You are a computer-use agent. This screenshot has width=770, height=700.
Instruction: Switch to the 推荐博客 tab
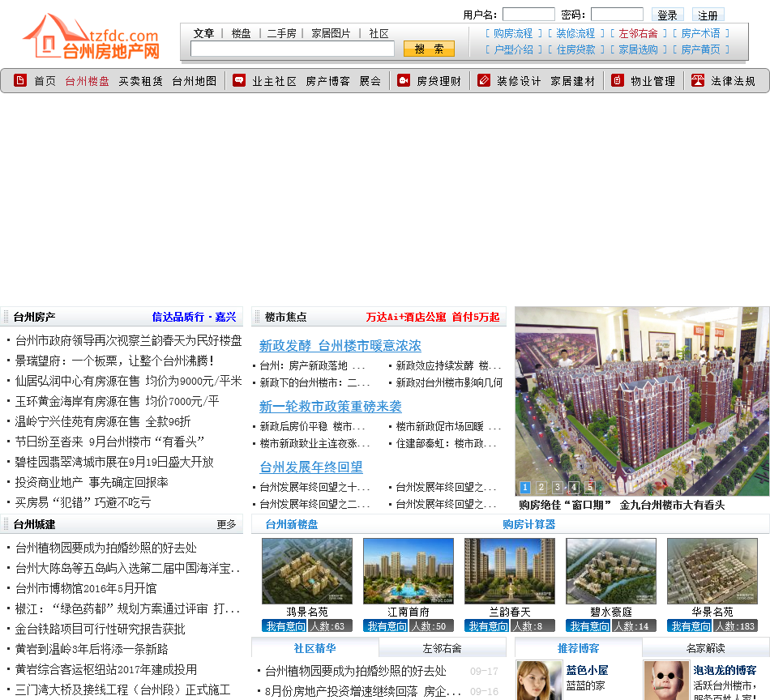(x=578, y=648)
